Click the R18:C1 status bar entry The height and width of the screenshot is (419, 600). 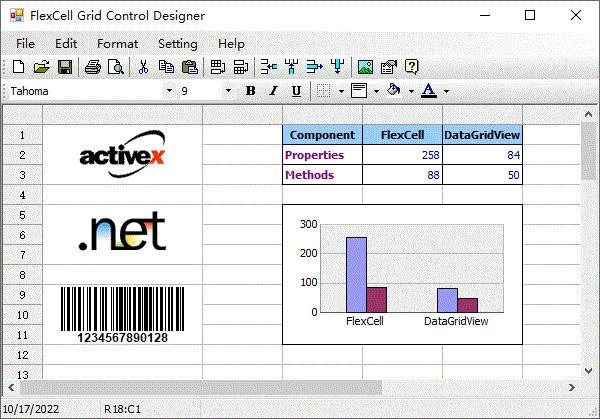(122, 409)
